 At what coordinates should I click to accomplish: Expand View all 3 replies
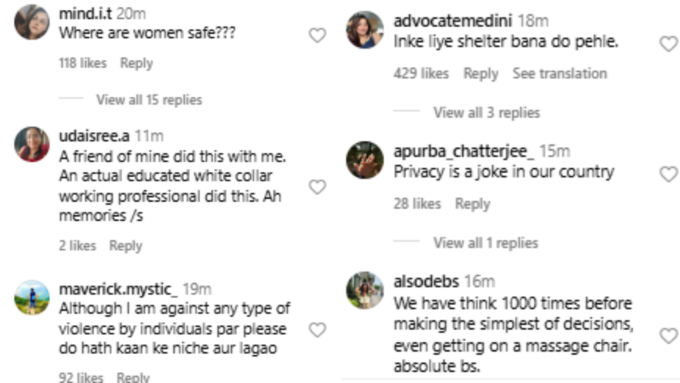coord(487,113)
